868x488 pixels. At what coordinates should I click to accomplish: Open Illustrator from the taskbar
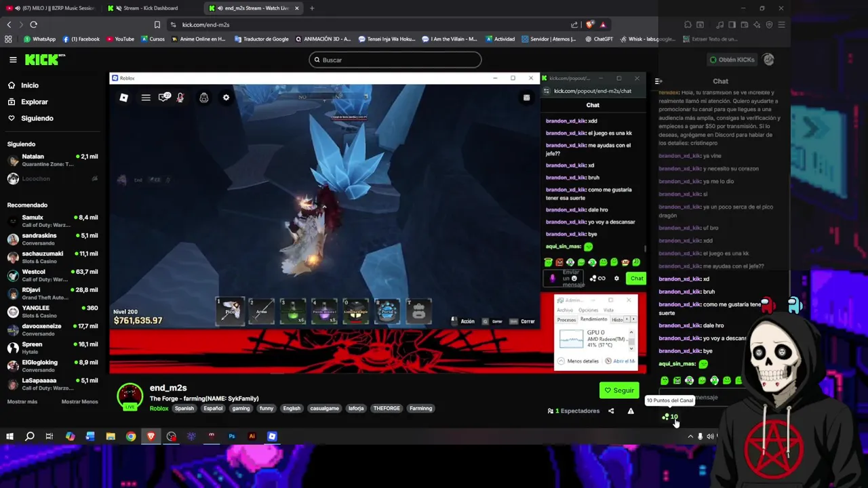pyautogui.click(x=252, y=436)
